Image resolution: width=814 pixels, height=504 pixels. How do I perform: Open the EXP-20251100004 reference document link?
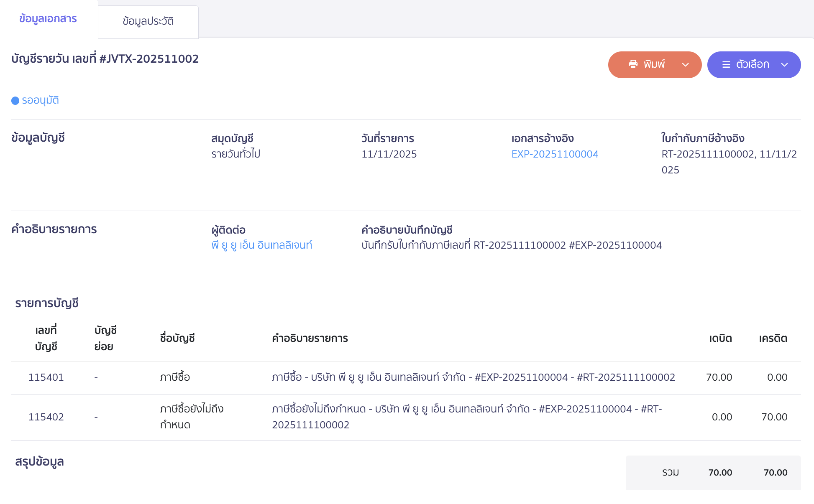click(555, 154)
